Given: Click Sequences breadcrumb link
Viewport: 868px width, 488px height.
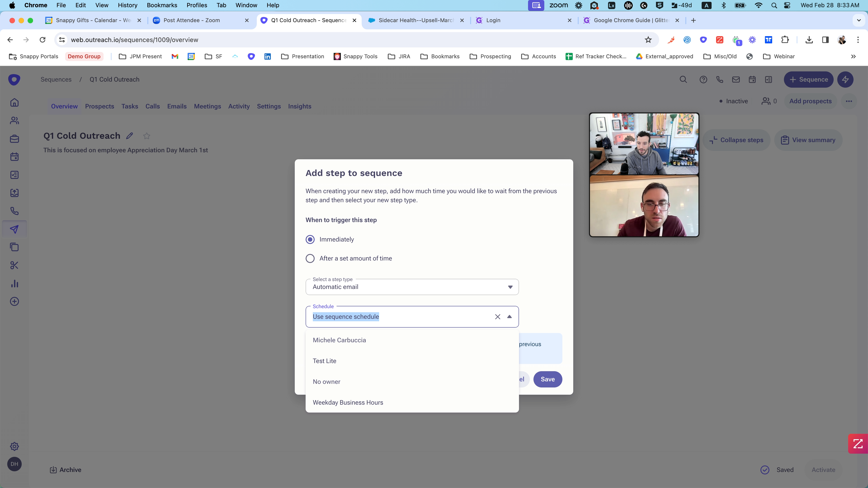Looking at the screenshot, I should tap(56, 80).
